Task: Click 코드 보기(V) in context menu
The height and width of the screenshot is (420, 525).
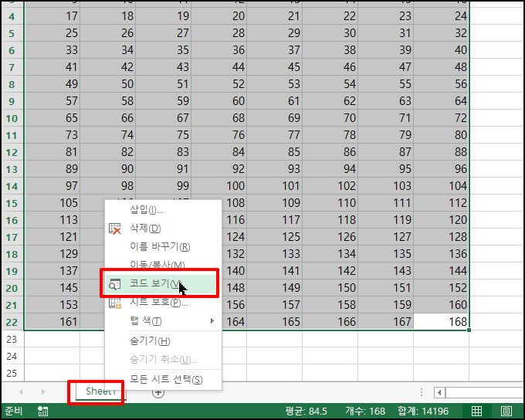Action: click(161, 284)
